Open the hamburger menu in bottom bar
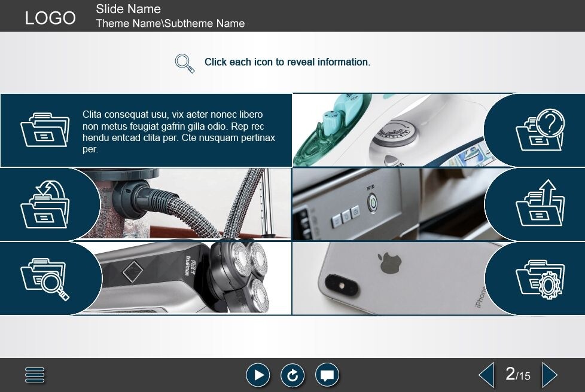Image resolution: width=585 pixels, height=392 pixels. coord(35,375)
